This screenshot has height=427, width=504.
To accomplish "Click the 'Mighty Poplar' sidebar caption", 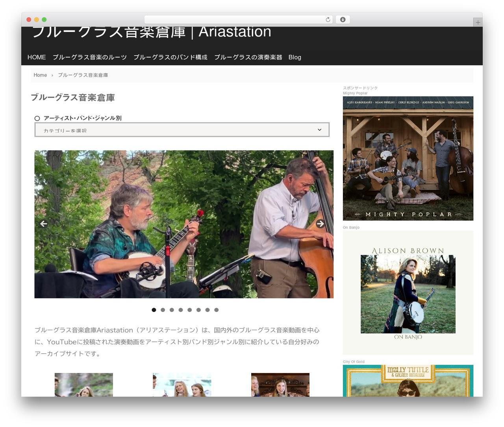I will click(355, 93).
